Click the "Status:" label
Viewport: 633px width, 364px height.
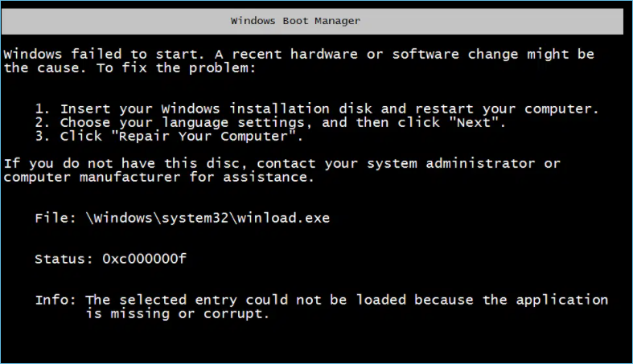coord(64,259)
